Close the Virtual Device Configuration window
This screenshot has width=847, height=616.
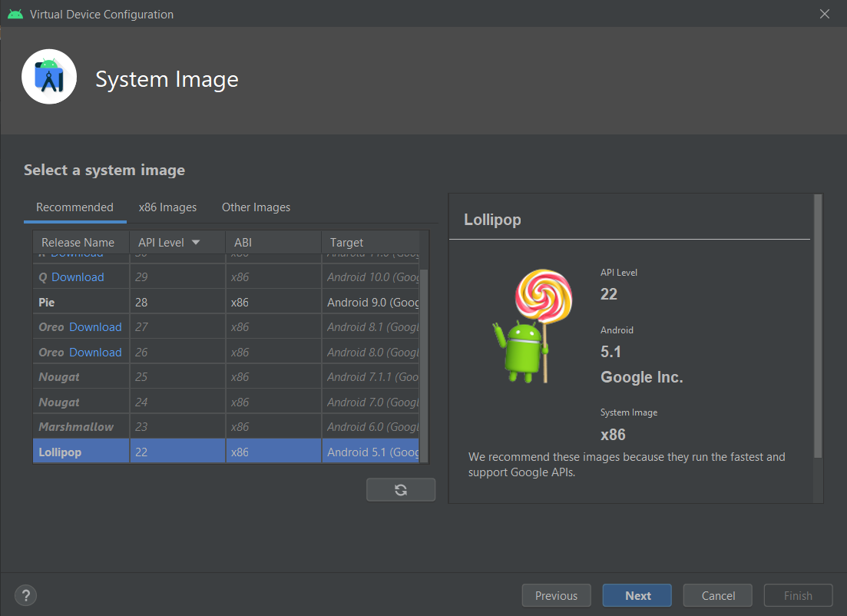(x=824, y=14)
